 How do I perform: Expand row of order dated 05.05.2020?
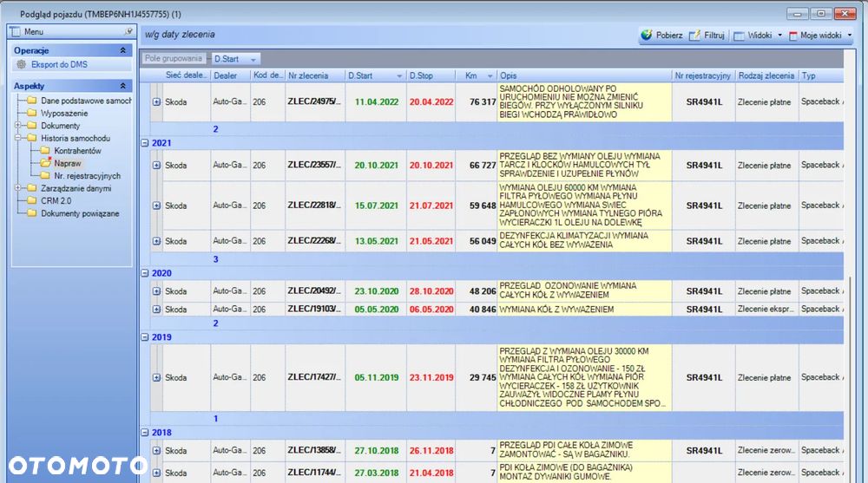(156, 310)
